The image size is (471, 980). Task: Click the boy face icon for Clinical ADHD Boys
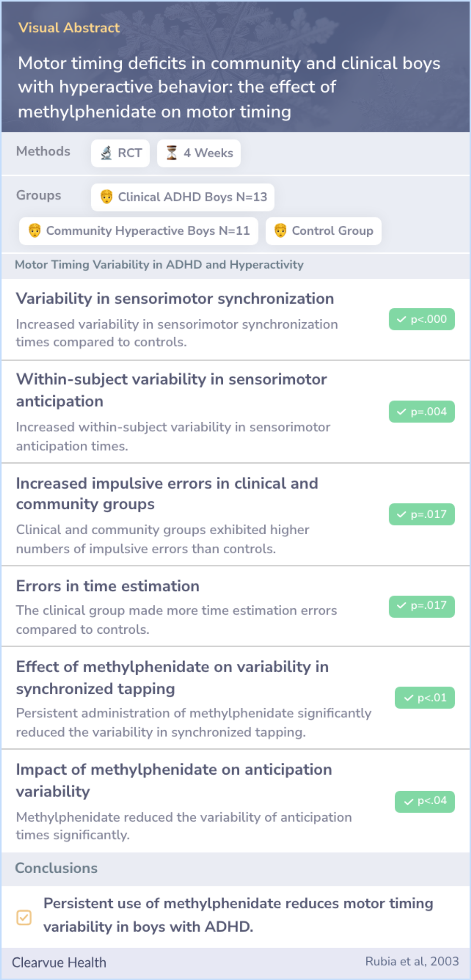(x=106, y=197)
